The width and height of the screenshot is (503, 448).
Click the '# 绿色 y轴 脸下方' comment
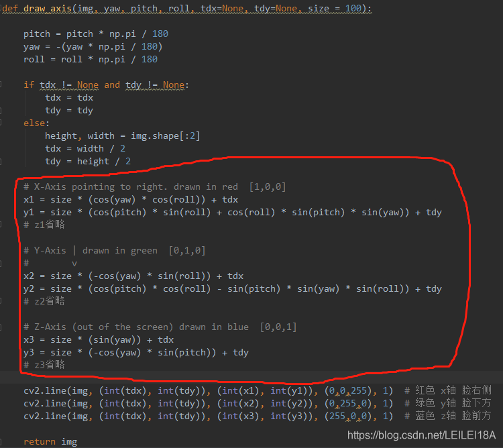pyautogui.click(x=448, y=403)
